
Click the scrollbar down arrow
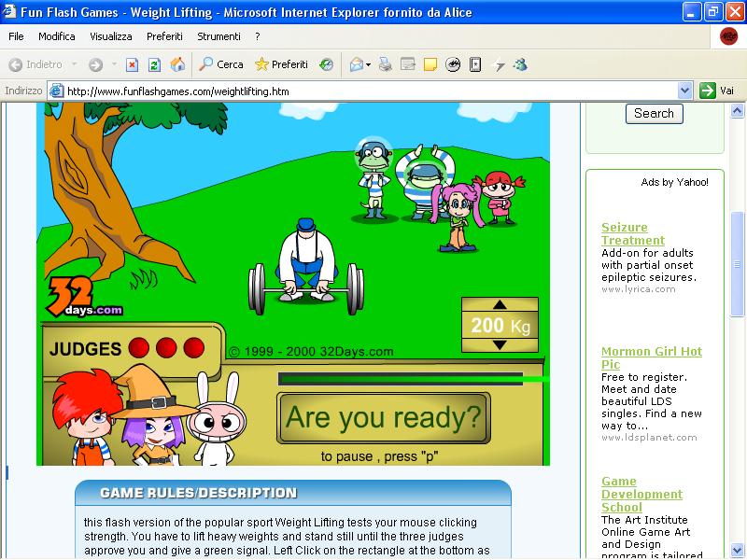coord(737,550)
